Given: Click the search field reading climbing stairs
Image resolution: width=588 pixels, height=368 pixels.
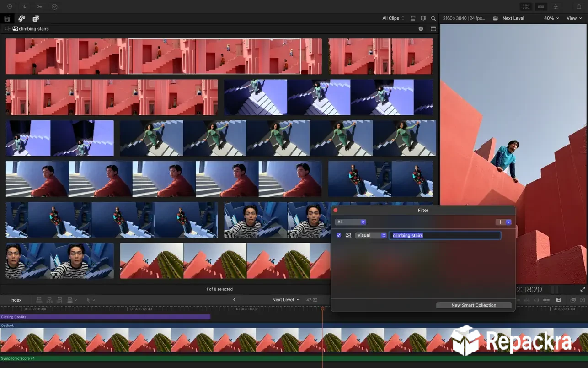Looking at the screenshot, I should [x=215, y=28].
